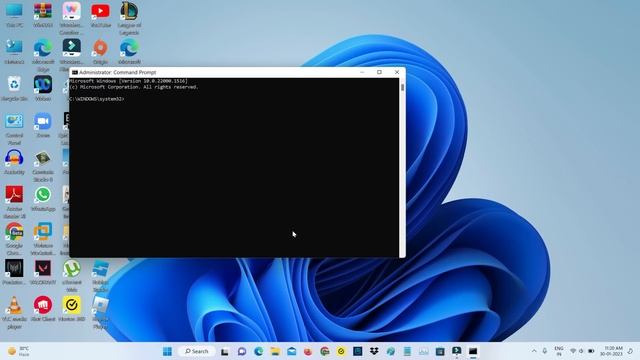
Task: Open the VLC media player shortcut
Action: coord(14,312)
